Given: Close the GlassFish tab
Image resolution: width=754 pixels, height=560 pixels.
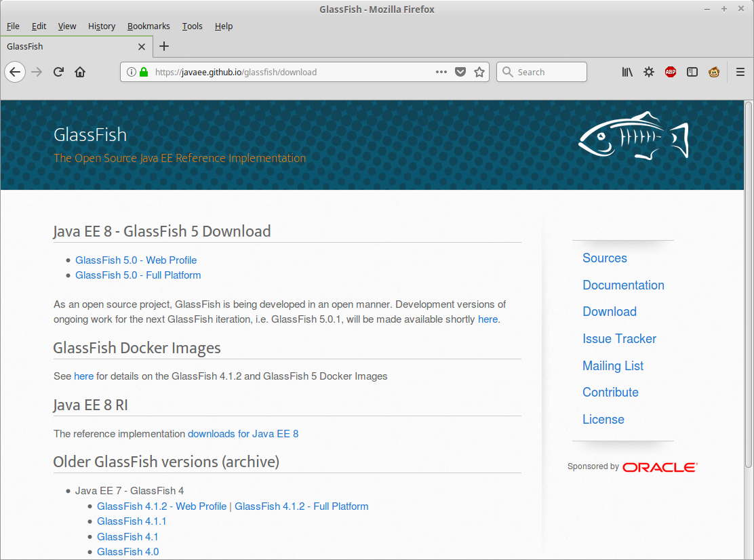Looking at the screenshot, I should click(x=142, y=47).
